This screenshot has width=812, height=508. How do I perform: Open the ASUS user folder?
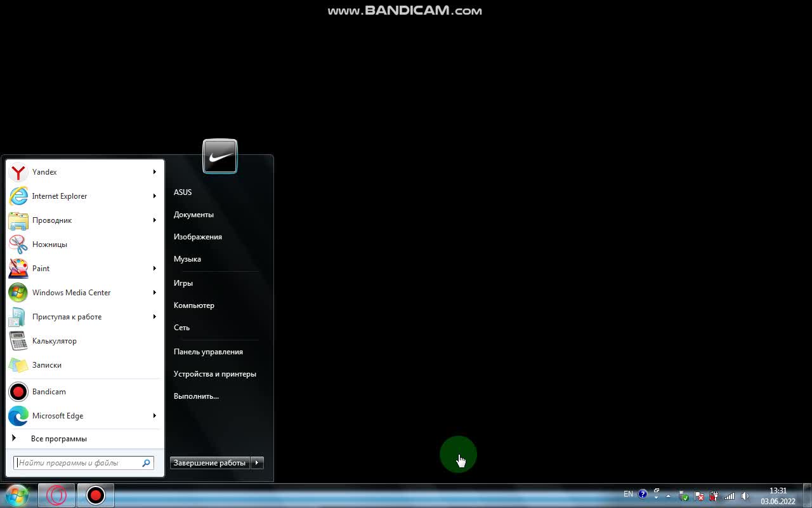pyautogui.click(x=183, y=192)
